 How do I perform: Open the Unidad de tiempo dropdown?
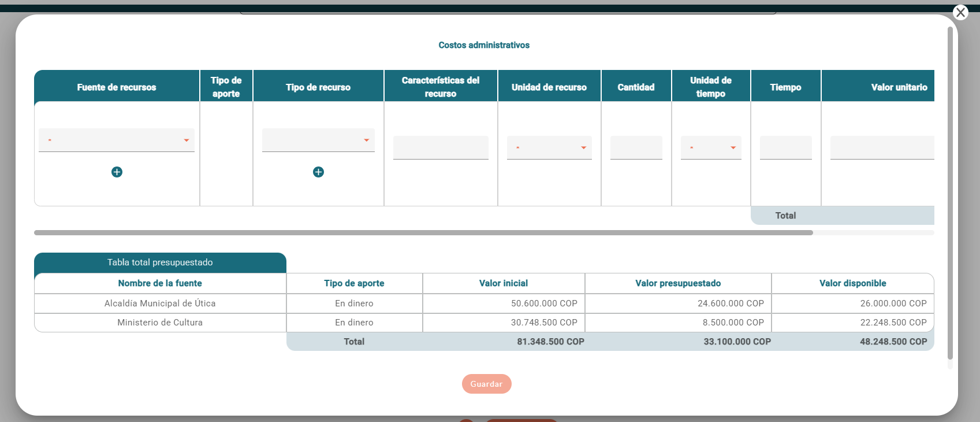click(711, 147)
